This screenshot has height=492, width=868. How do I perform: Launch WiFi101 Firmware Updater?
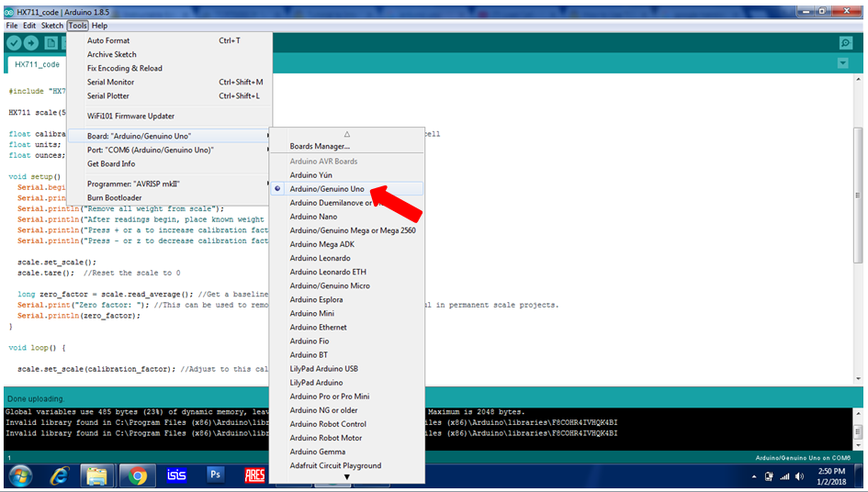[x=170, y=116]
